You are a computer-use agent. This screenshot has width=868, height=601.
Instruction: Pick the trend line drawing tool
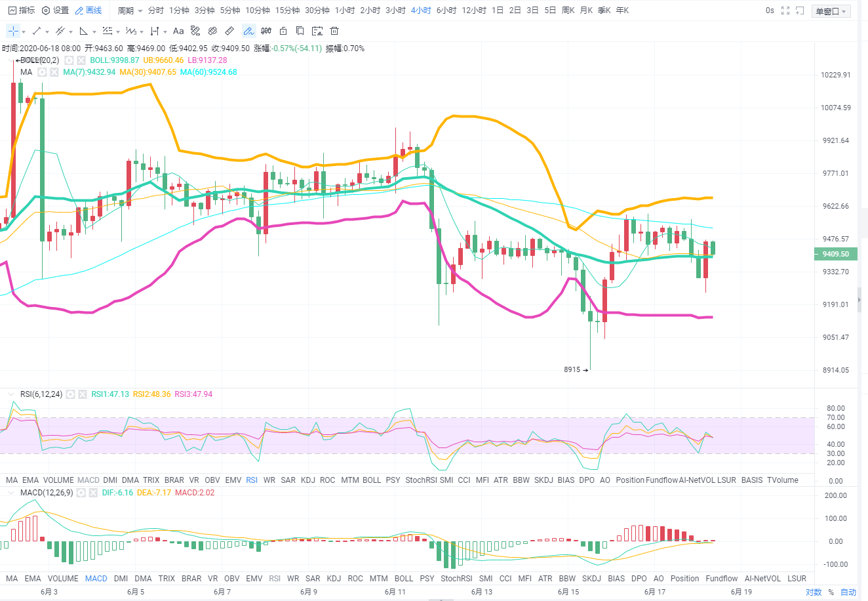tap(37, 31)
